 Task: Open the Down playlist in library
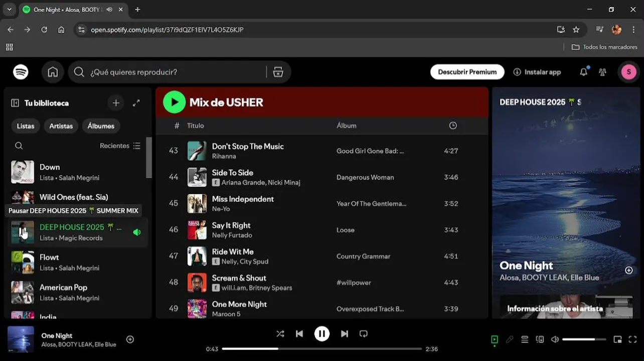[78, 172]
